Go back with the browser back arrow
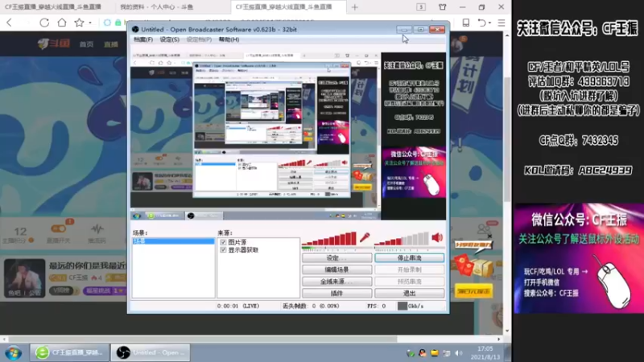Image resolution: width=644 pixels, height=362 pixels. tap(10, 23)
